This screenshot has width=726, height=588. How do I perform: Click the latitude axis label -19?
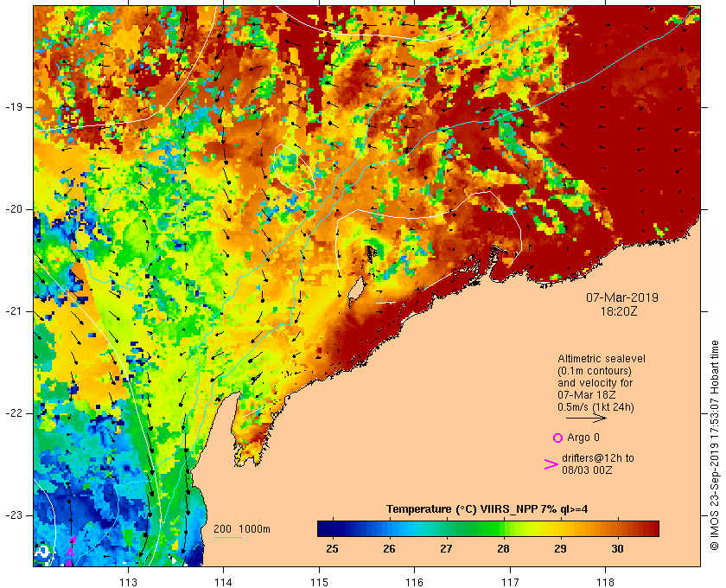click(14, 107)
